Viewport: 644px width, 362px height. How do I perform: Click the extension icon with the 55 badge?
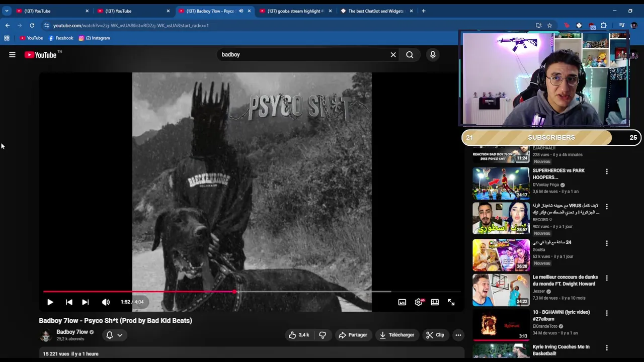592,26
